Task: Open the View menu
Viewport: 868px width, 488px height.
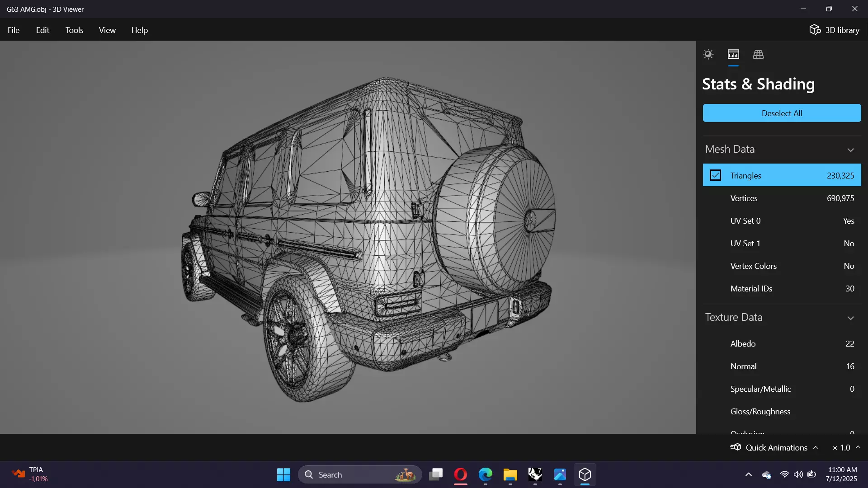Action: click(x=107, y=30)
